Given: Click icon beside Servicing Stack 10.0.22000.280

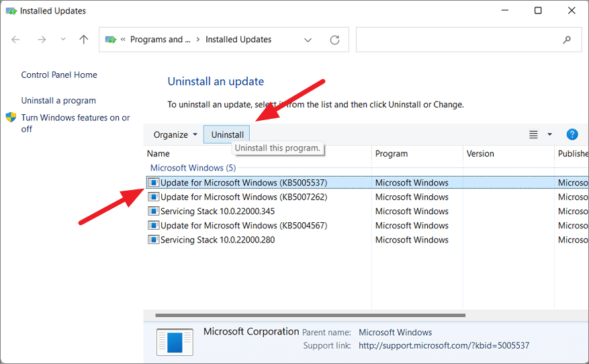Looking at the screenshot, I should 153,240.
